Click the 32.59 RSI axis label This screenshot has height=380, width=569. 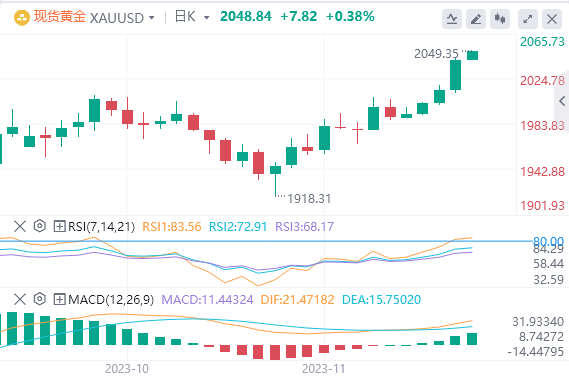pyautogui.click(x=548, y=280)
